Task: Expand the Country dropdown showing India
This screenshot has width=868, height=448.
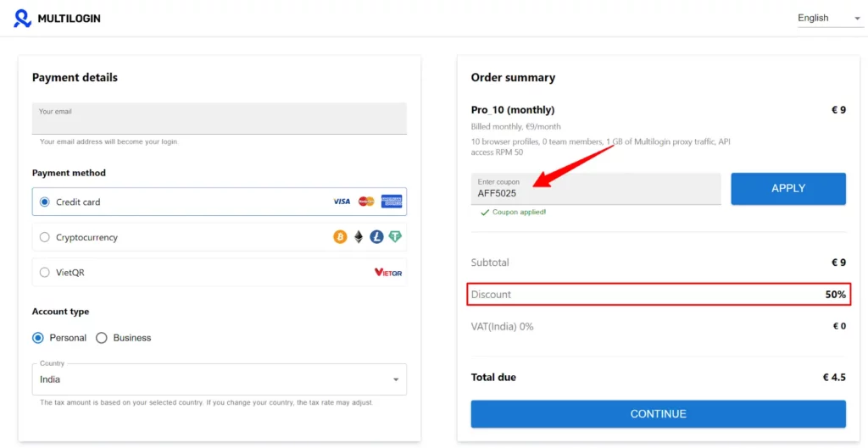Action: point(220,379)
